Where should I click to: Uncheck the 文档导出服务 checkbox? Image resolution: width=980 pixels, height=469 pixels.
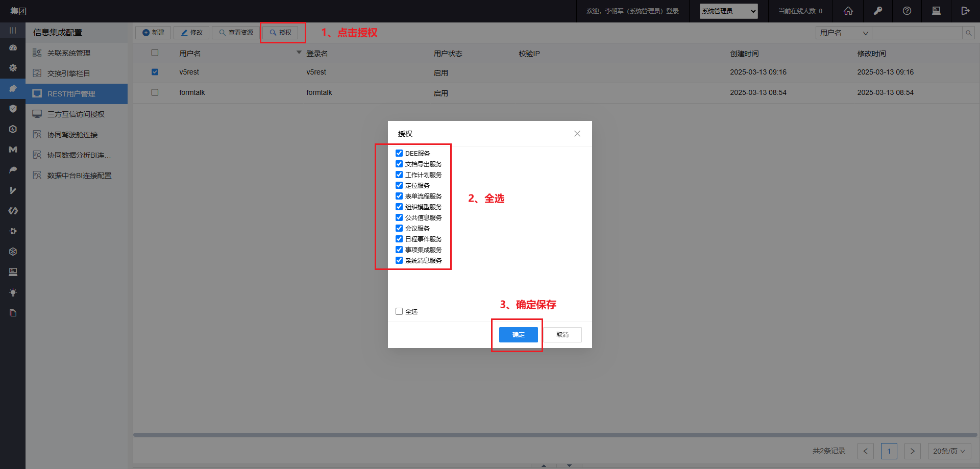(399, 164)
